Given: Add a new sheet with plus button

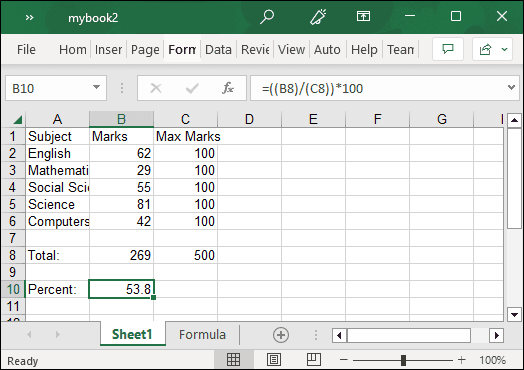Looking at the screenshot, I should 281,335.
